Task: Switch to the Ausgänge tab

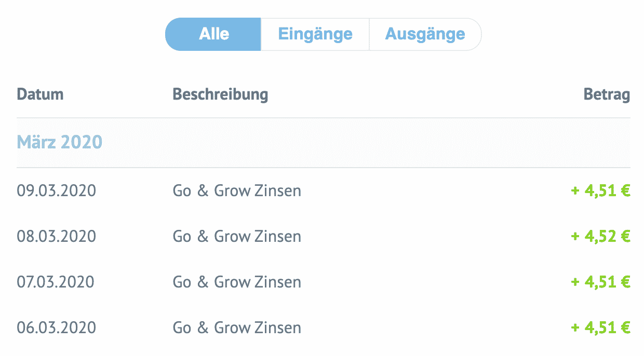Action: [425, 34]
